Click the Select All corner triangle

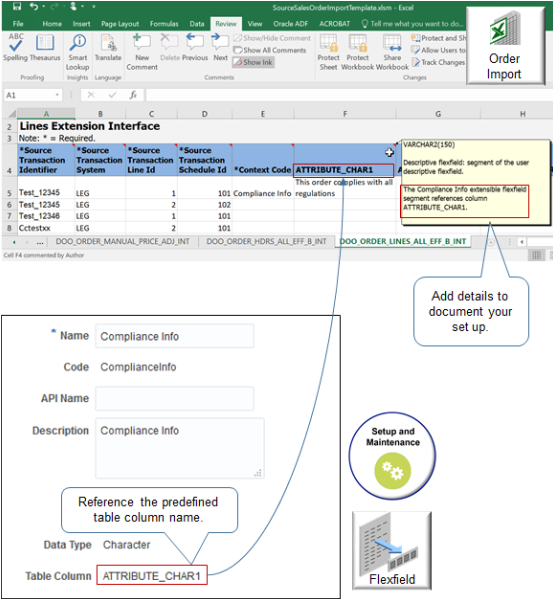11,114
